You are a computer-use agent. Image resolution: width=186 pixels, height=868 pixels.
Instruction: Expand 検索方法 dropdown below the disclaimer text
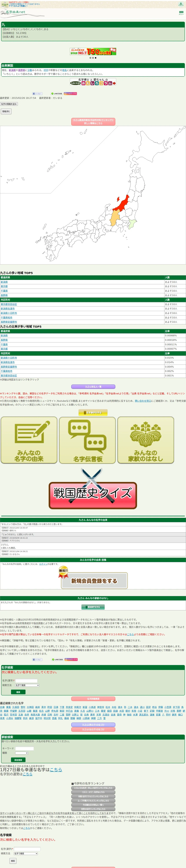pyautogui.click(x=26, y=854)
